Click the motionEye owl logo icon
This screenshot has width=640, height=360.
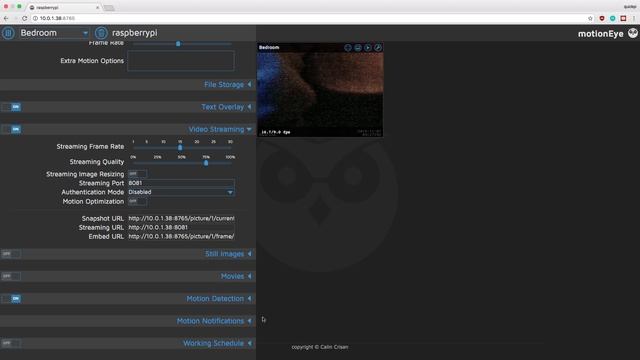click(633, 33)
